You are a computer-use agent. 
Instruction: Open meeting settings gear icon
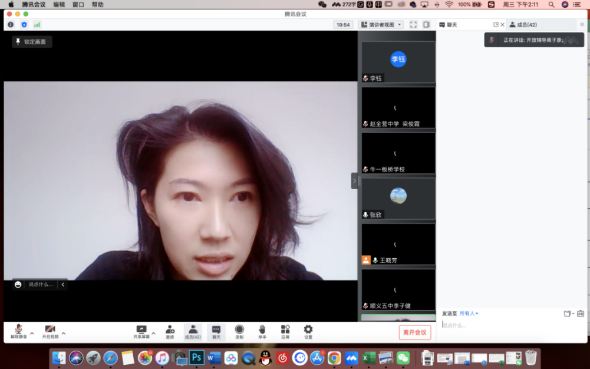click(308, 332)
